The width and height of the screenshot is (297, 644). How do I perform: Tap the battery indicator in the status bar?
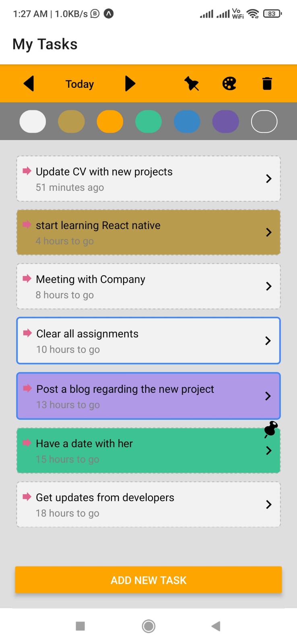click(272, 13)
